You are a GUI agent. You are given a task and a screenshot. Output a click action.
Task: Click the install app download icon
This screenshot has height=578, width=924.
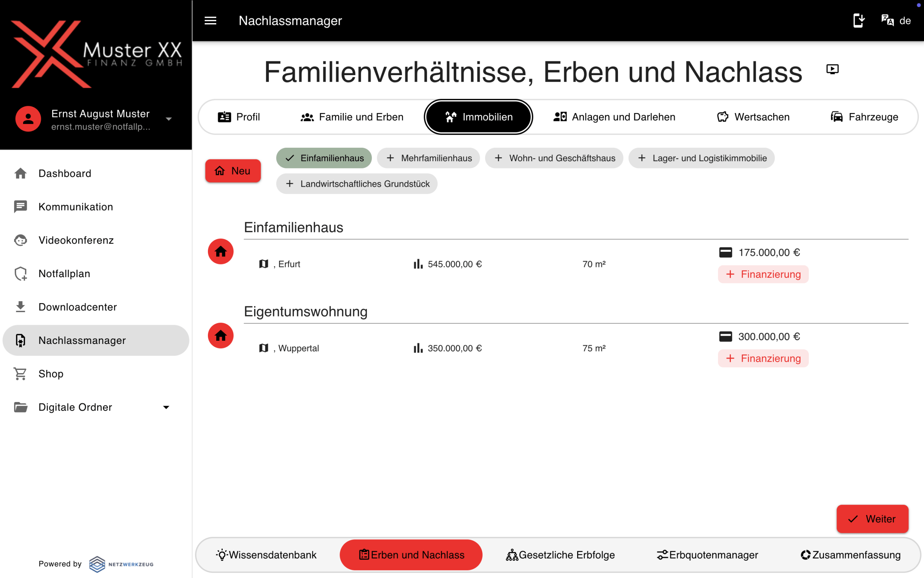click(x=859, y=20)
